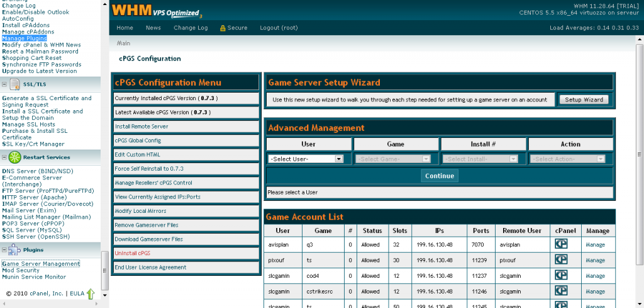644x308 pixels.
Task: Click Manage for slcgamin cstrikesrc row
Action: point(595,292)
